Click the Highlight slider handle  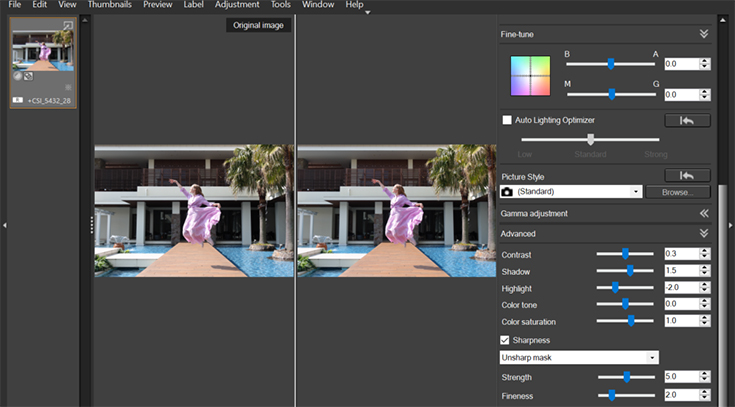pyautogui.click(x=615, y=287)
